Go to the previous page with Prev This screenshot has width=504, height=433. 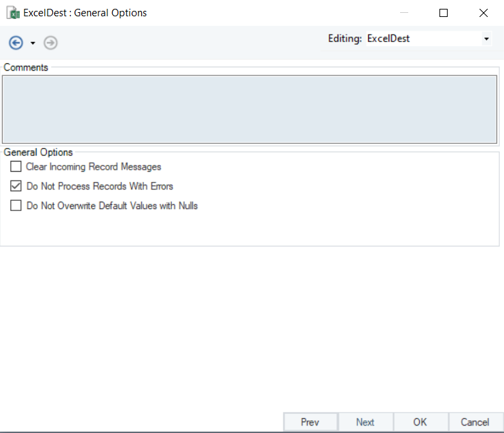pyautogui.click(x=310, y=422)
